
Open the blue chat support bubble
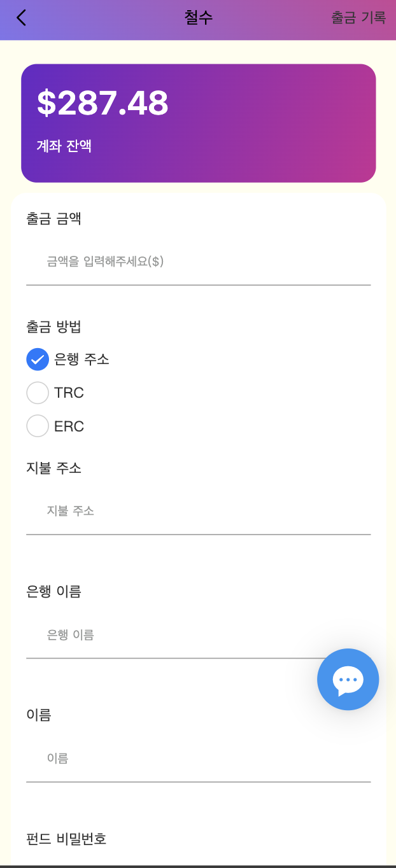[348, 679]
